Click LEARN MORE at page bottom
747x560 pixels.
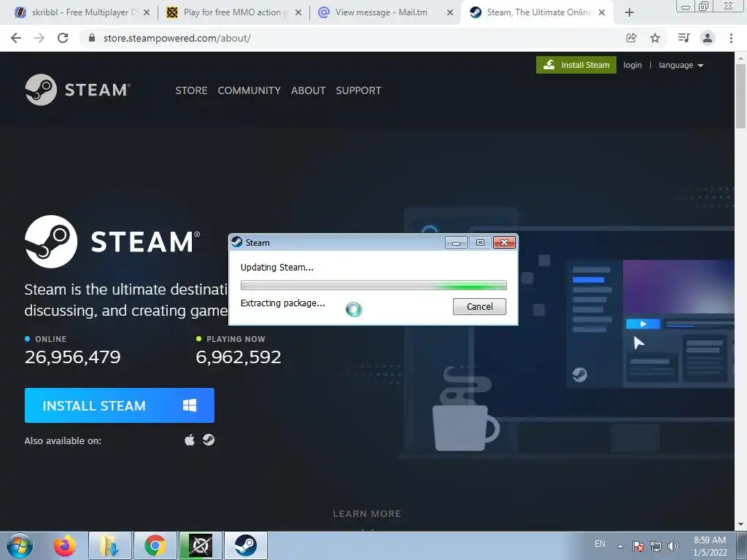pyautogui.click(x=367, y=514)
